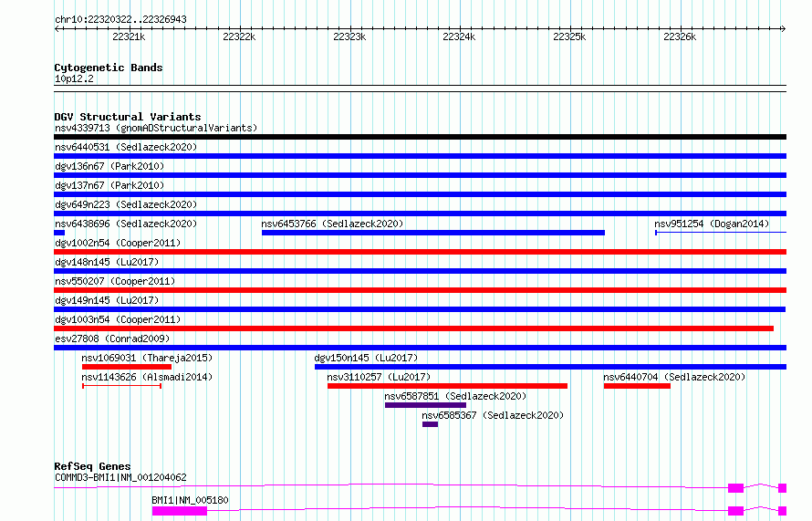Select nsv6440531 (Sedlazeck2020) variant label
The width and height of the screenshot is (812, 521).
(x=126, y=147)
